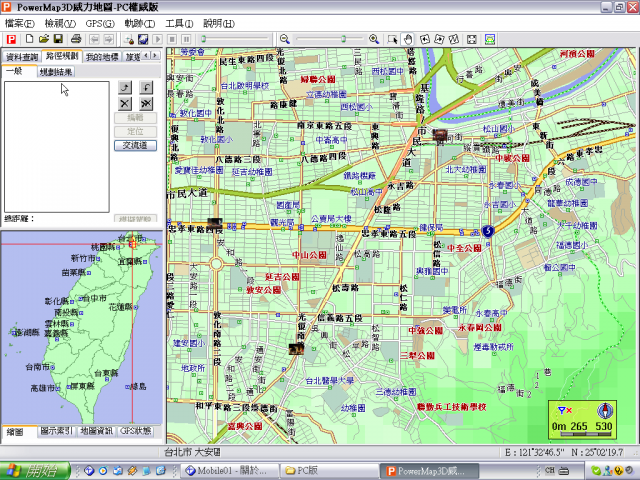Create a new file with blank page icon
Screen dimensions: 640x480
click(29, 39)
